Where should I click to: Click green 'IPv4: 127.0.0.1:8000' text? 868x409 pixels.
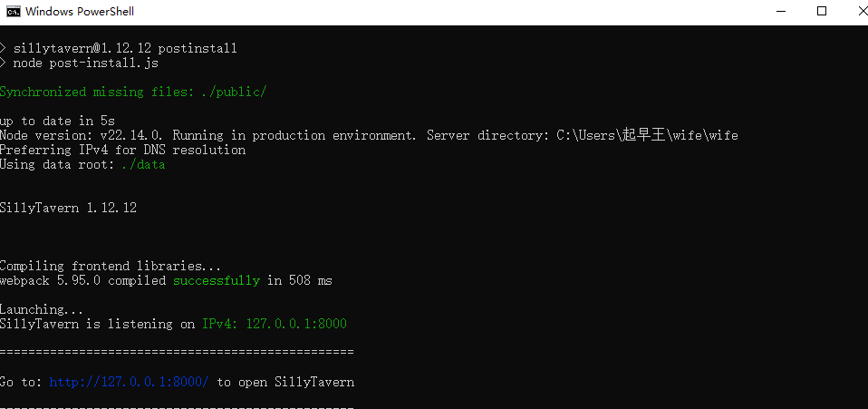point(275,324)
